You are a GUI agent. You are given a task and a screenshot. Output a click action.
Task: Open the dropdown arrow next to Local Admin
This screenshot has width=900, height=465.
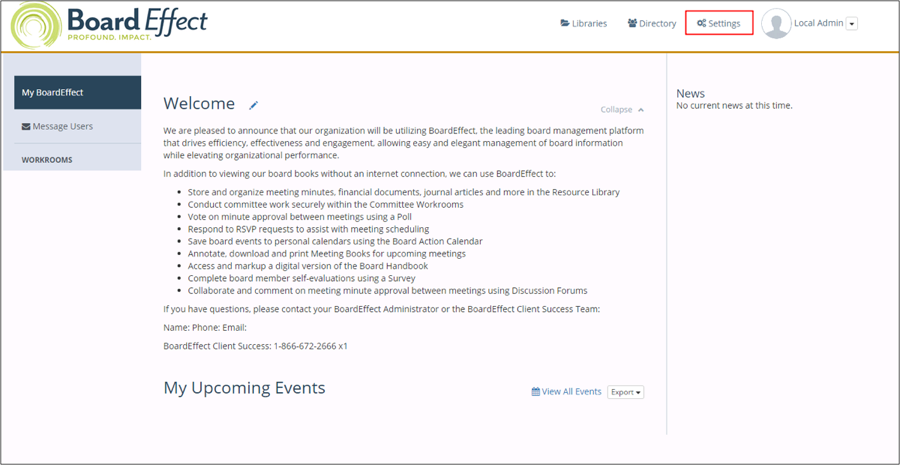click(x=851, y=24)
